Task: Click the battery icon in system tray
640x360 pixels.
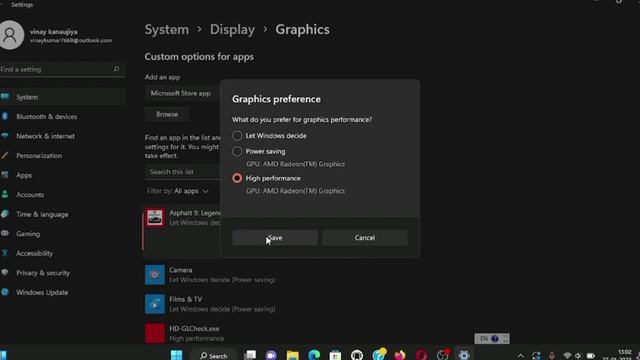Action: (x=591, y=356)
